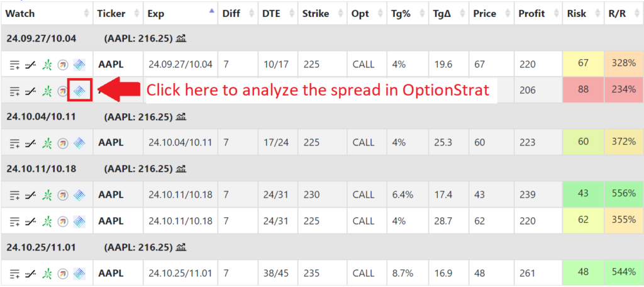Click AAPL ticker in the 235 strike row
This screenshot has height=287, width=644.
click(x=111, y=273)
